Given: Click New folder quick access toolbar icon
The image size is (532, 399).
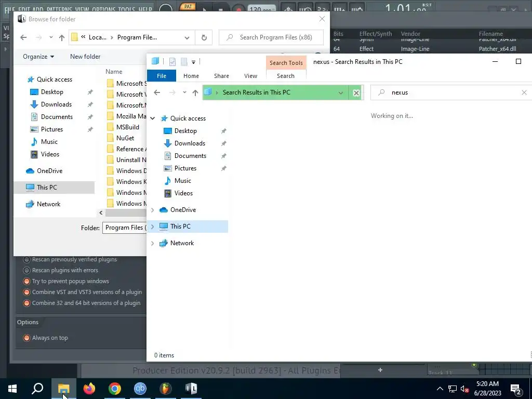Looking at the screenshot, I should pos(184,62).
